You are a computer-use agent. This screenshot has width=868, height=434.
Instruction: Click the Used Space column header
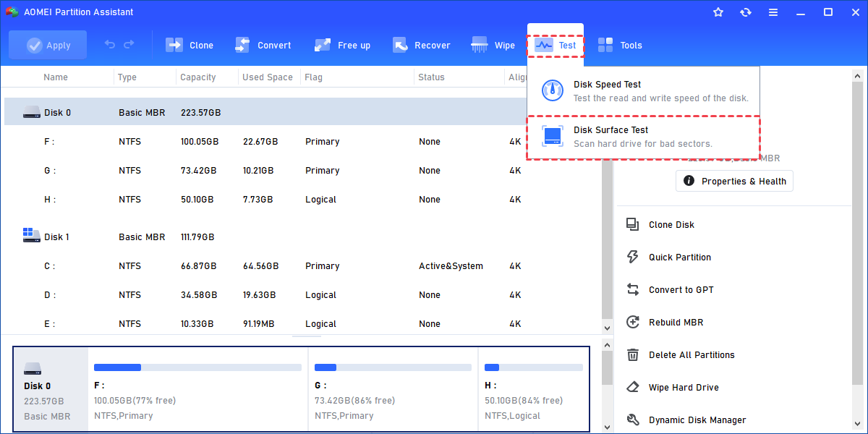tap(269, 77)
